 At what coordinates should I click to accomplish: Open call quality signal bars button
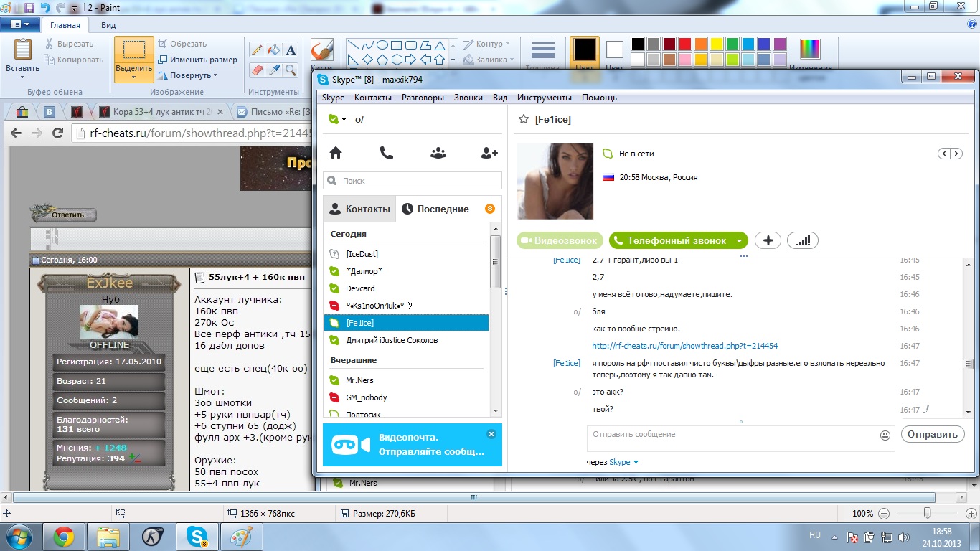pos(803,240)
